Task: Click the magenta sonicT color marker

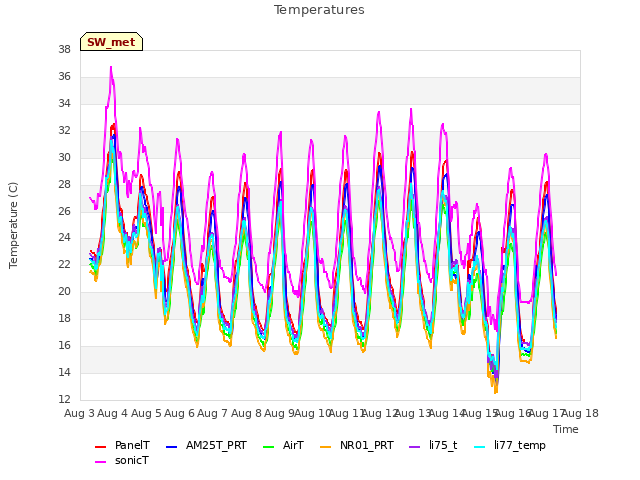Action: pyautogui.click(x=100, y=462)
